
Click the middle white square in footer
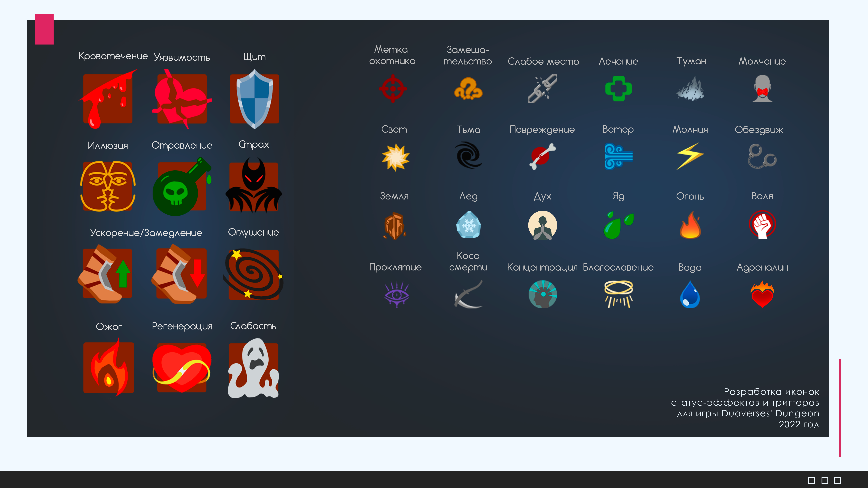(825, 480)
